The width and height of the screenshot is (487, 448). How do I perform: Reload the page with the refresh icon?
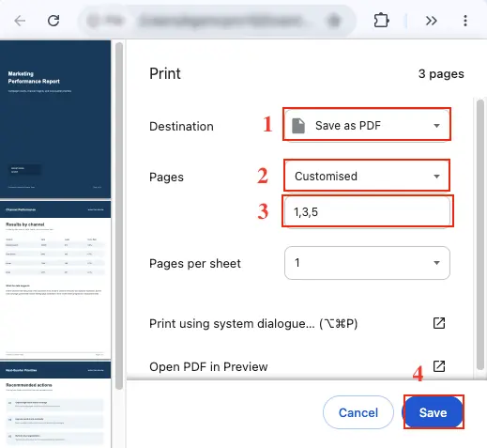click(53, 21)
